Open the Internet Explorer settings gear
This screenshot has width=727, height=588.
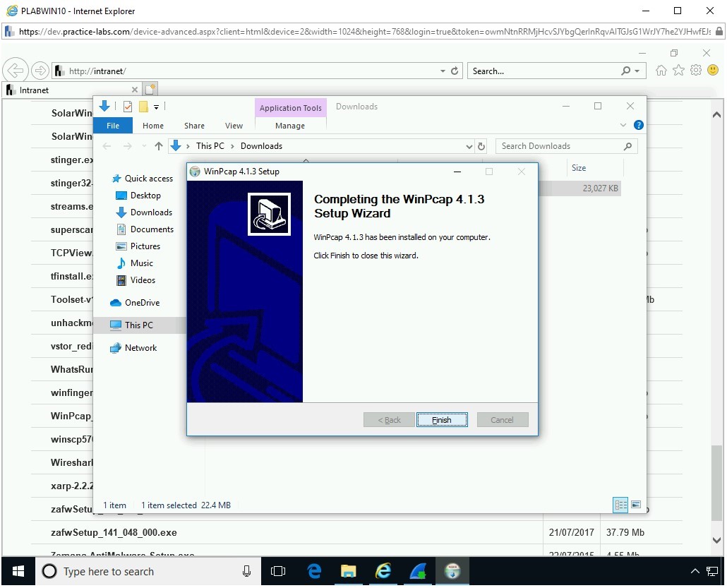pyautogui.click(x=695, y=71)
